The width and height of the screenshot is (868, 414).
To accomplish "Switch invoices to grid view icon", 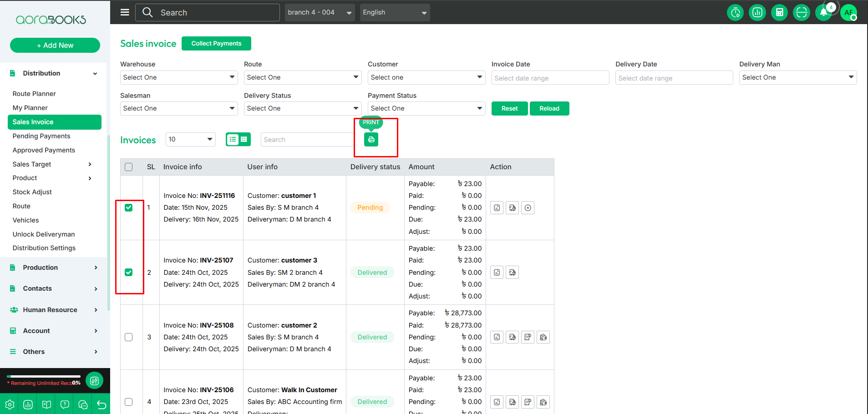I will (244, 140).
